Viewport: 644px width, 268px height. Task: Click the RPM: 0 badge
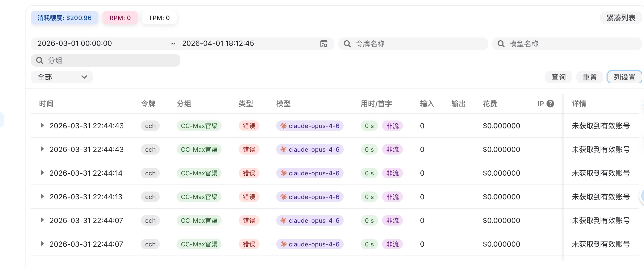(x=120, y=18)
